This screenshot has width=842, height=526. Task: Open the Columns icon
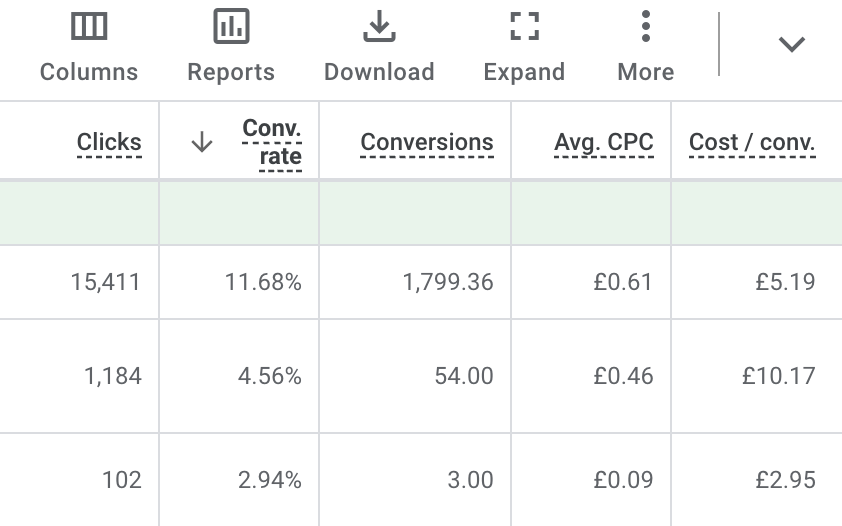tap(89, 26)
